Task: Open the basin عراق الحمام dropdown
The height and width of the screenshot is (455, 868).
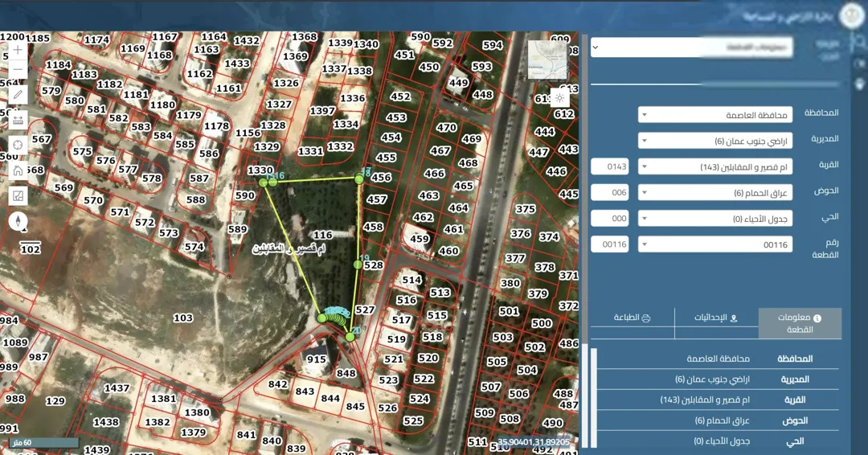Action: [x=715, y=193]
